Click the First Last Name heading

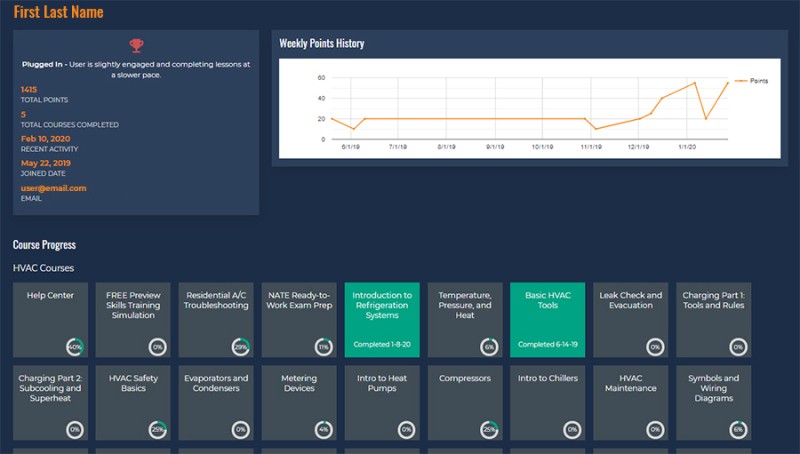(58, 12)
